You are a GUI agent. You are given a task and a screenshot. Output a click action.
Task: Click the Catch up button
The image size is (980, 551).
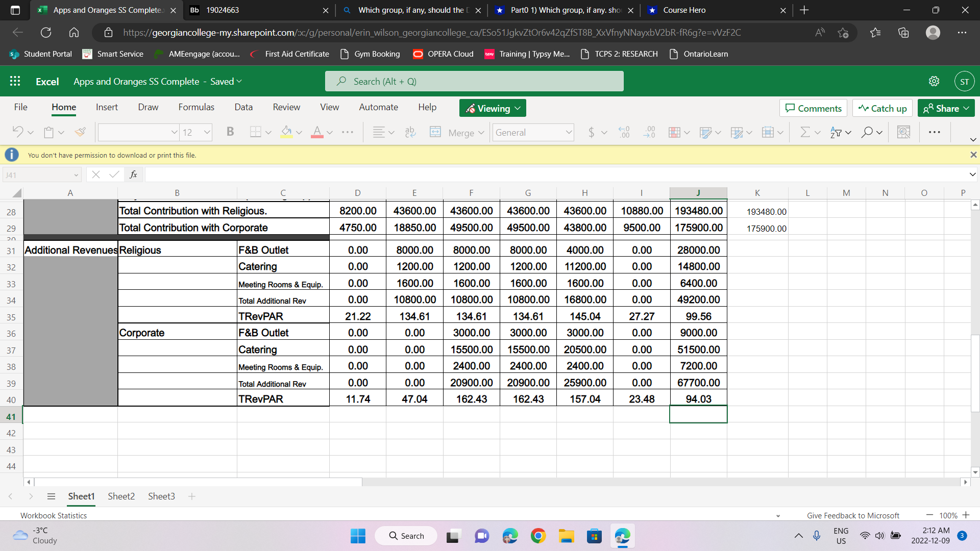click(x=883, y=108)
